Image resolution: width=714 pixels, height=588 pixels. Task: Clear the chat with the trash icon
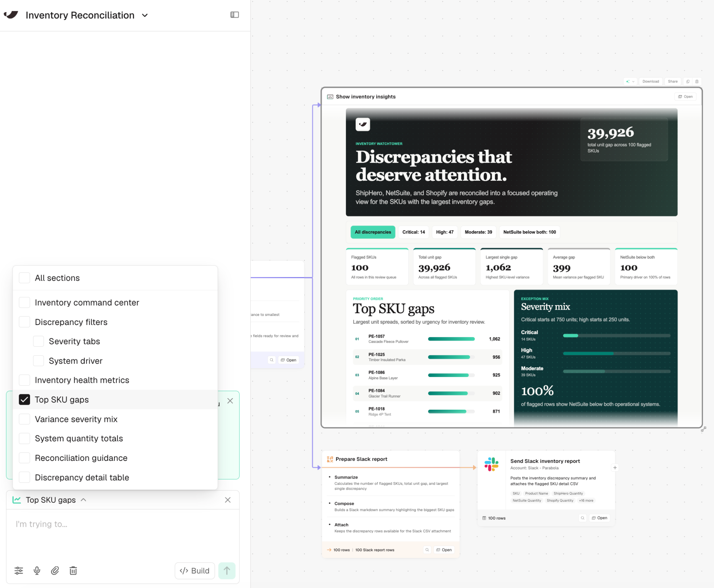click(73, 571)
